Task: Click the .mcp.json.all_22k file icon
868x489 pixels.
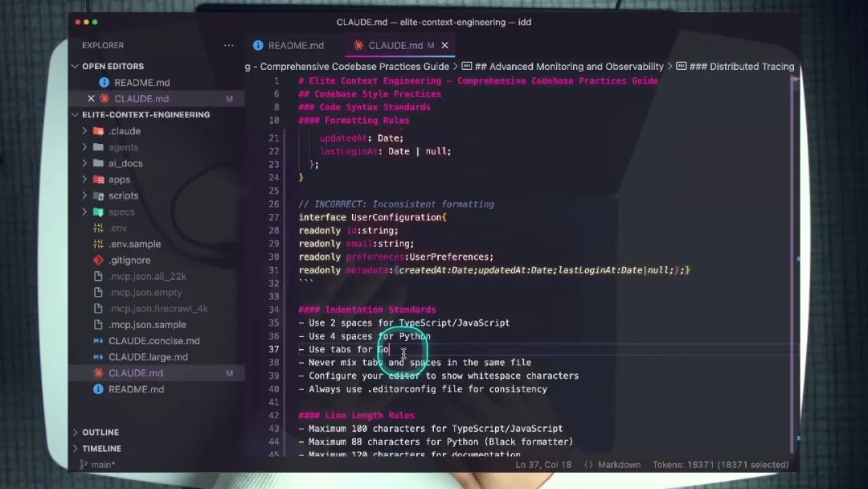Action: point(99,276)
